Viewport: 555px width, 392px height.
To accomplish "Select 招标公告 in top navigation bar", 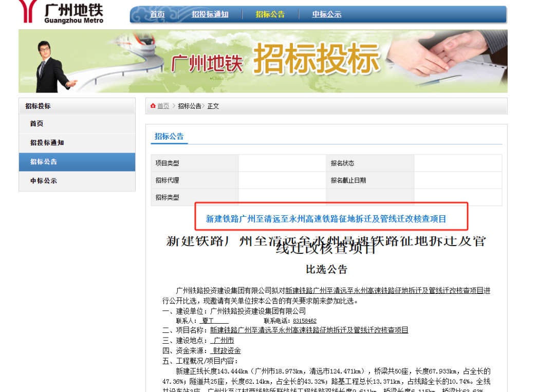I will click(270, 14).
